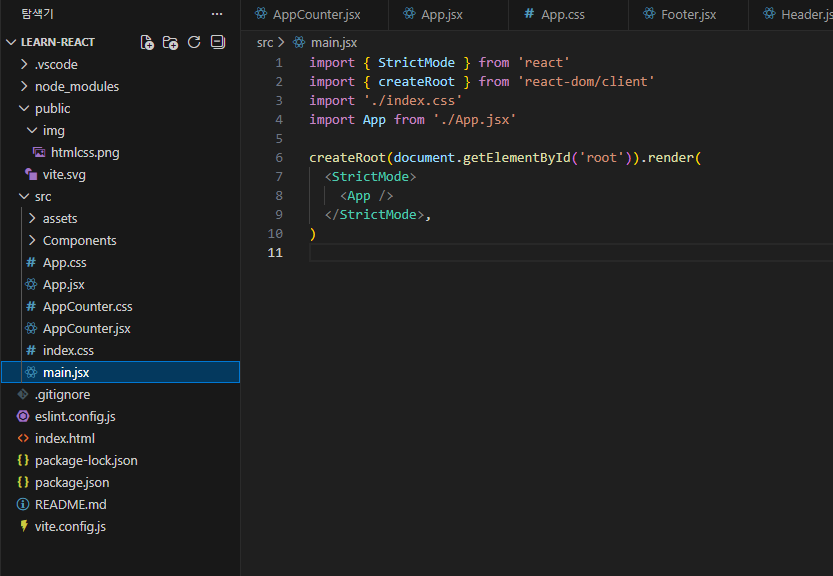Collapse the src folder

[43, 196]
